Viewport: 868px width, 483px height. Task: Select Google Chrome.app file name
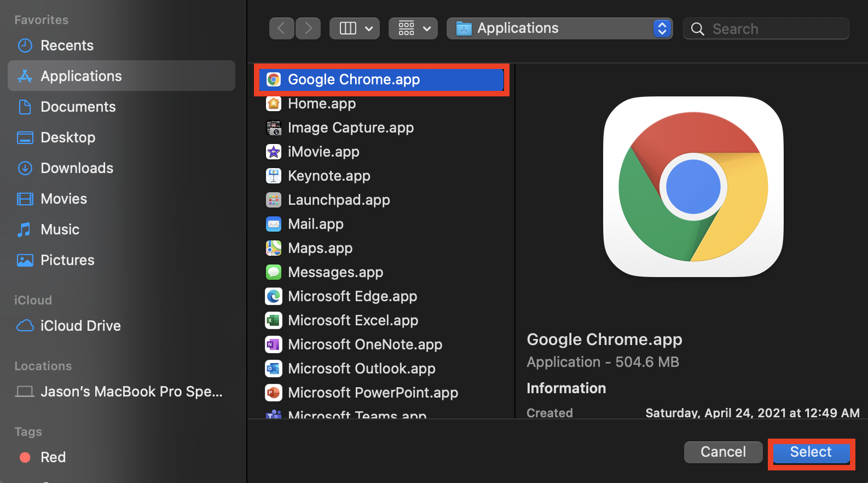tap(354, 79)
